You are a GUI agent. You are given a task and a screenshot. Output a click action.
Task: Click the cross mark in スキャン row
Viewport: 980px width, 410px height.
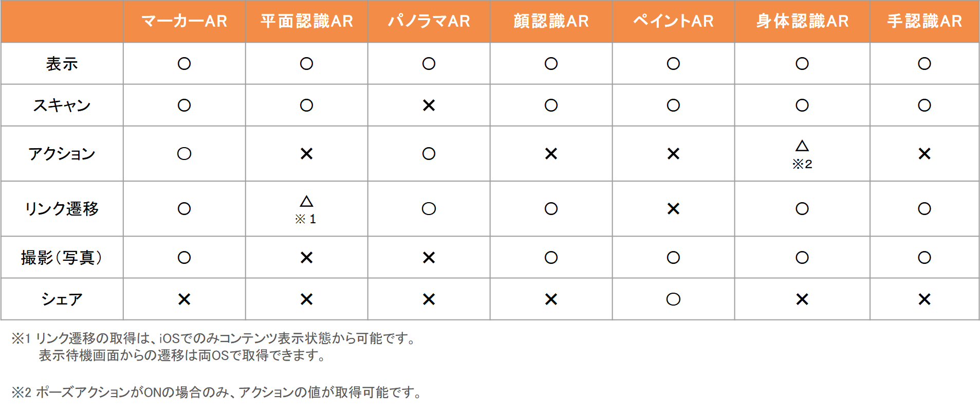pyautogui.click(x=429, y=105)
